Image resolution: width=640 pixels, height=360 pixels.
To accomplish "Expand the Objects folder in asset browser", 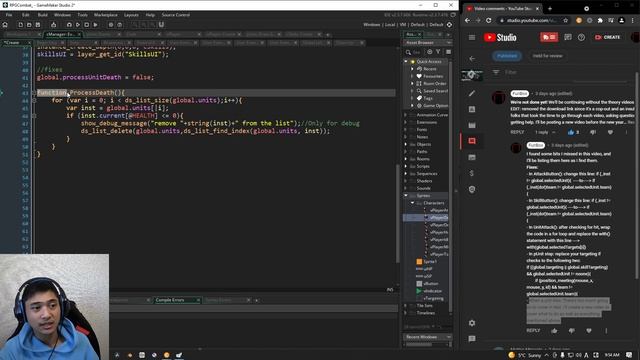I will tap(406, 144).
